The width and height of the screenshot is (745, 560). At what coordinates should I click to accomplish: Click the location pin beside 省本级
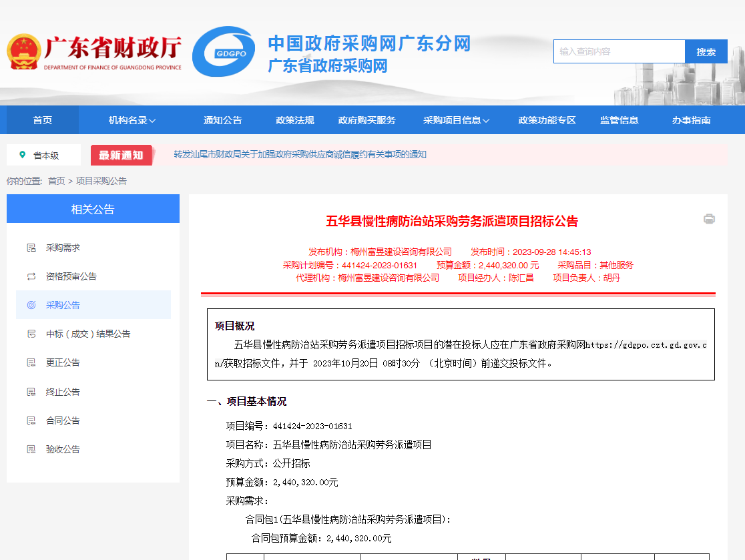(x=23, y=154)
